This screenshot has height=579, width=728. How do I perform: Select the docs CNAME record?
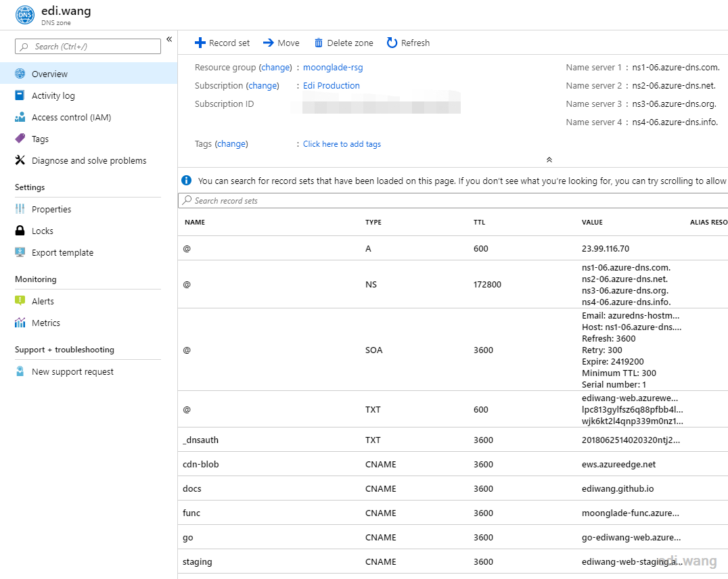pyautogui.click(x=453, y=488)
